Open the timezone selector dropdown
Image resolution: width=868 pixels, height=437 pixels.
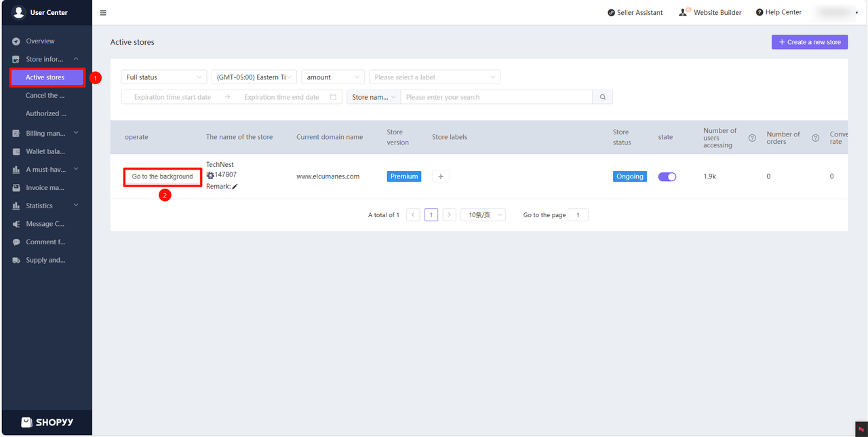[254, 77]
